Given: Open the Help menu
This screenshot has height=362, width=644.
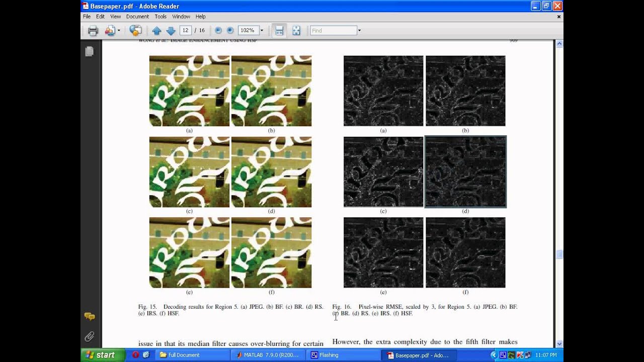Looking at the screenshot, I should tap(200, 17).
